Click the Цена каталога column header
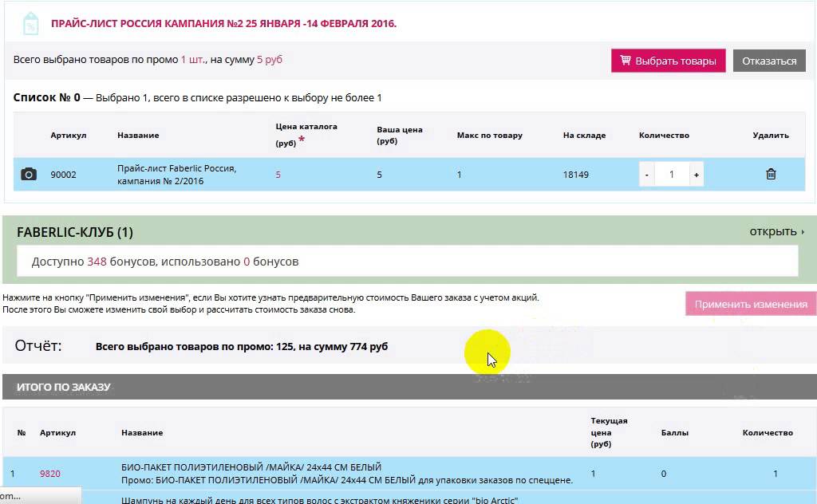 306,134
